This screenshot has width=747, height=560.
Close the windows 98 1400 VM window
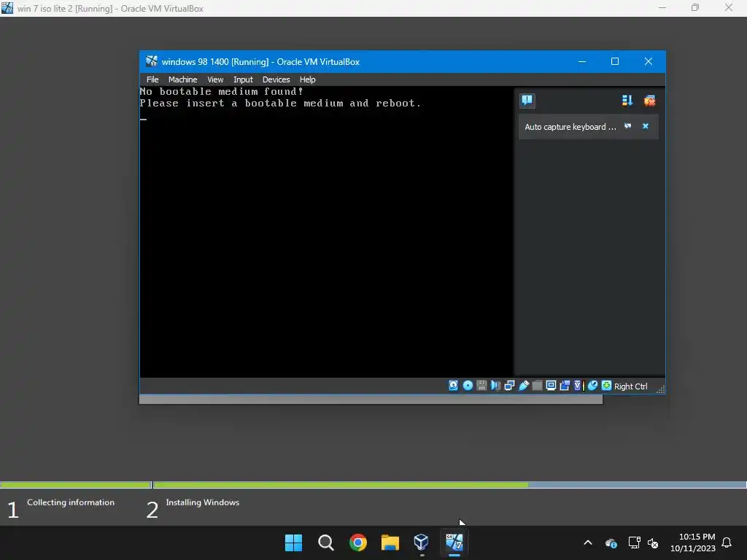[x=649, y=61]
